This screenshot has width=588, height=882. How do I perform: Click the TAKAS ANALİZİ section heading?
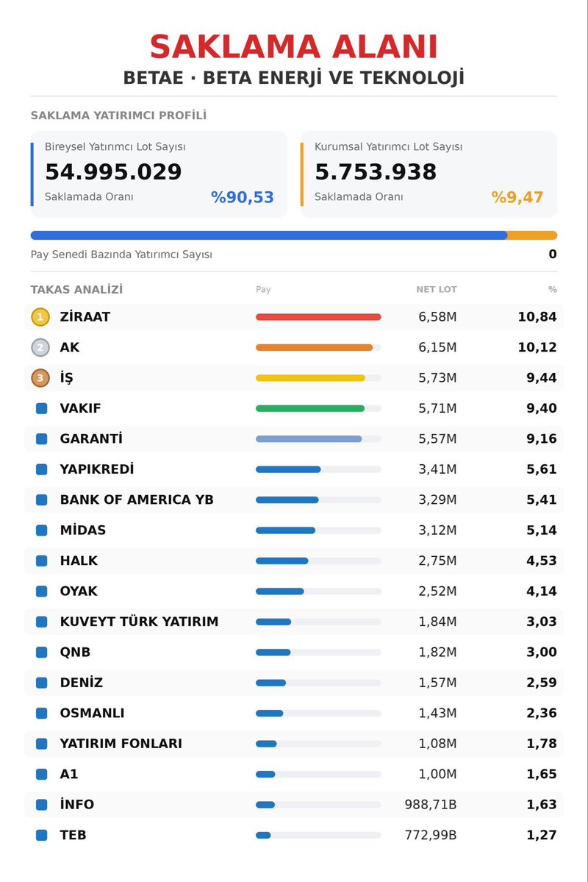(76, 289)
